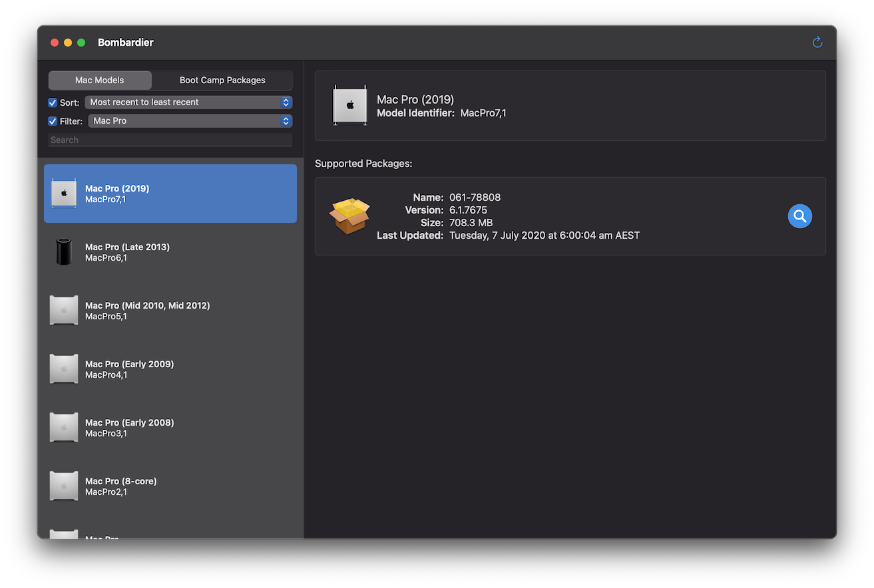This screenshot has height=588, width=874.
Task: Click the yellow minimize window button
Action: (x=68, y=43)
